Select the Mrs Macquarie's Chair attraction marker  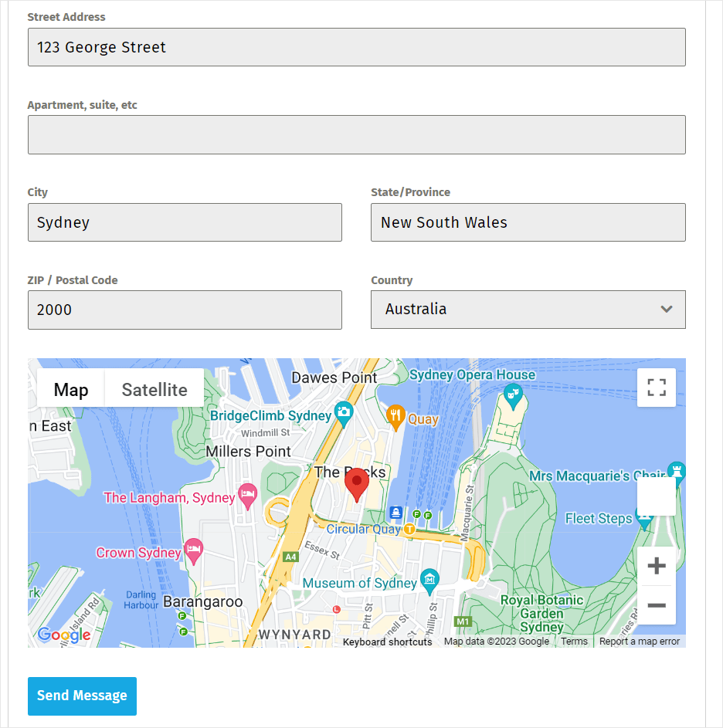pos(676,471)
